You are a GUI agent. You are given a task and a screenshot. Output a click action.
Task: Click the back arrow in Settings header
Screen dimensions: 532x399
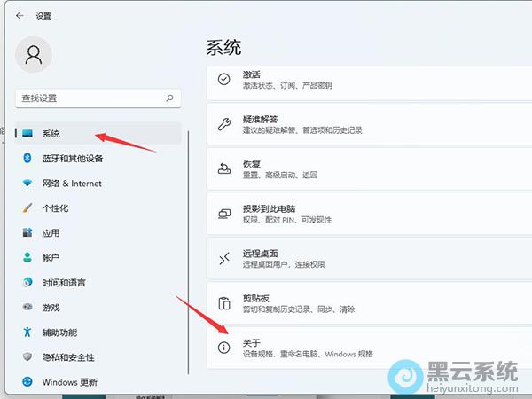tap(20, 15)
